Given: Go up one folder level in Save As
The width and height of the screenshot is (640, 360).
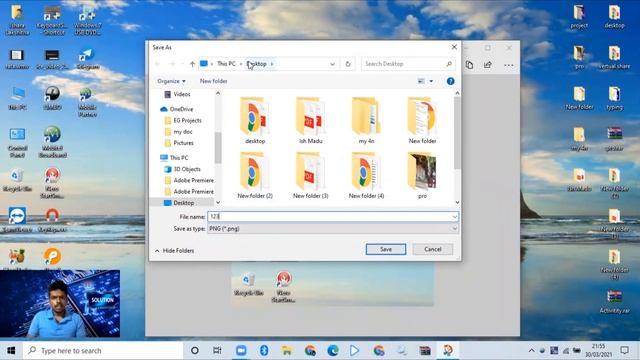Looking at the screenshot, I should pyautogui.click(x=192, y=64).
